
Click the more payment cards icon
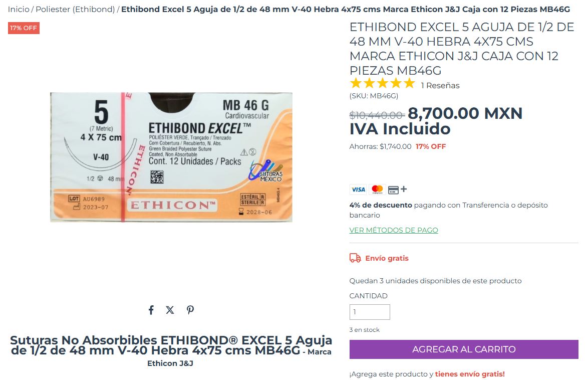point(397,189)
